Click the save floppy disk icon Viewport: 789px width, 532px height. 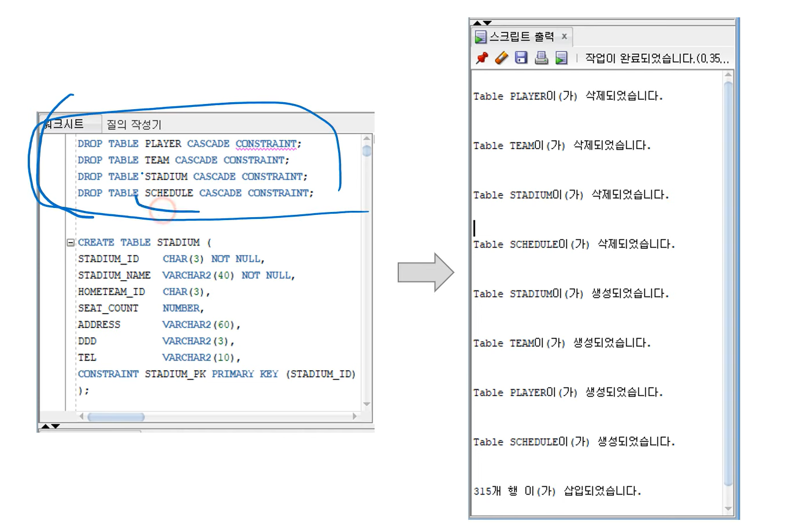tap(521, 58)
